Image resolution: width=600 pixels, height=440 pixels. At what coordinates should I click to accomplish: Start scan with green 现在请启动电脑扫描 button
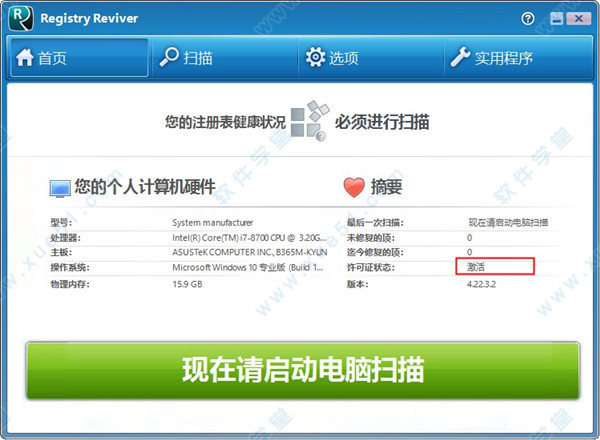pyautogui.click(x=303, y=370)
